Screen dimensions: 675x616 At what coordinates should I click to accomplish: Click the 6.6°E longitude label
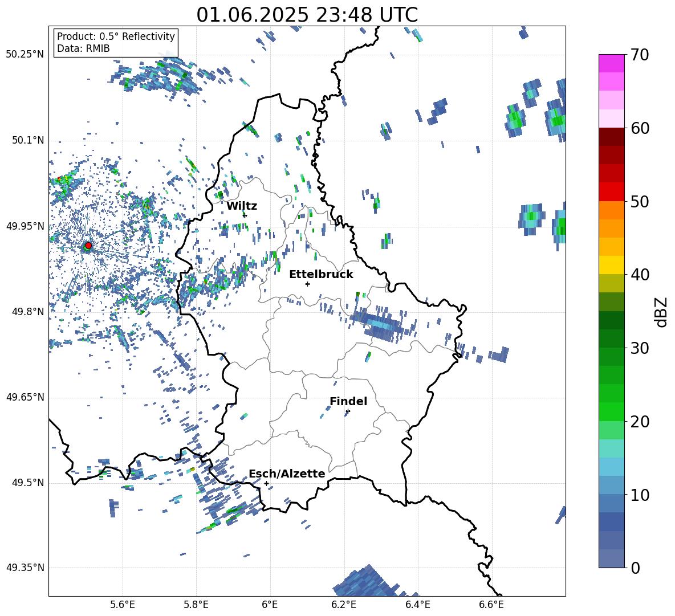(491, 605)
